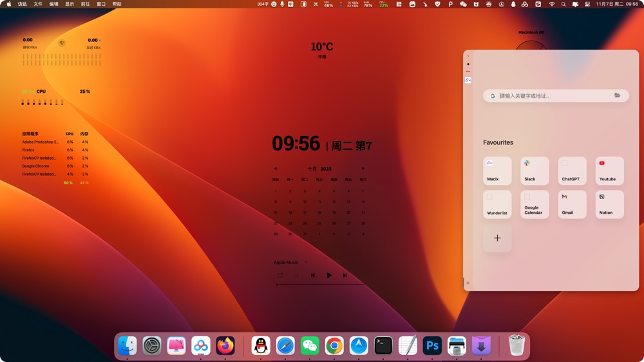This screenshot has width=644, height=362.
Task: Click the RAM 78% menu bar indicator
Action: pyautogui.click(x=368, y=4)
